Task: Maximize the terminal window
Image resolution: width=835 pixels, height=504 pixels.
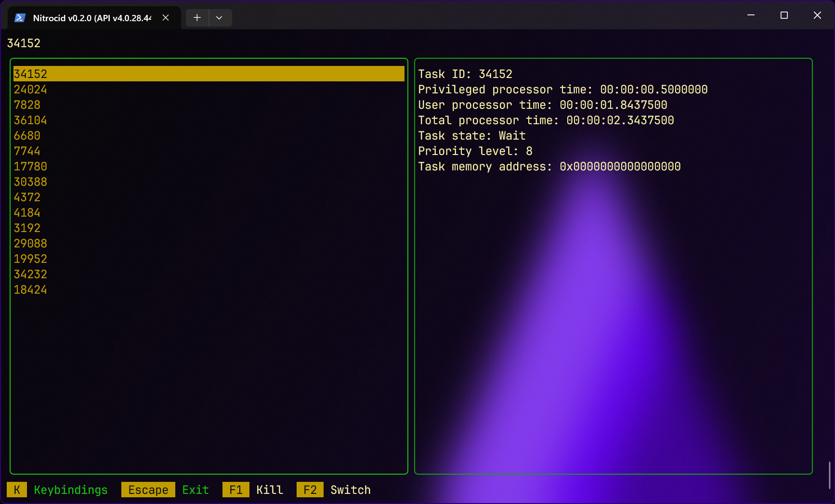Action: point(784,15)
